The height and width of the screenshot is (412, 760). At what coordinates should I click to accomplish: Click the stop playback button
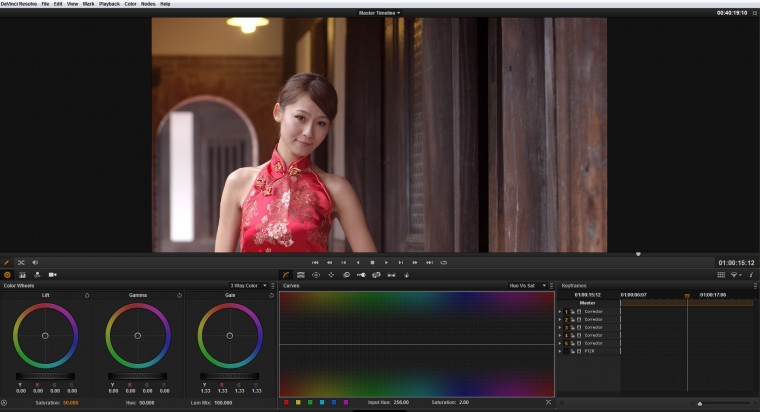(x=372, y=262)
